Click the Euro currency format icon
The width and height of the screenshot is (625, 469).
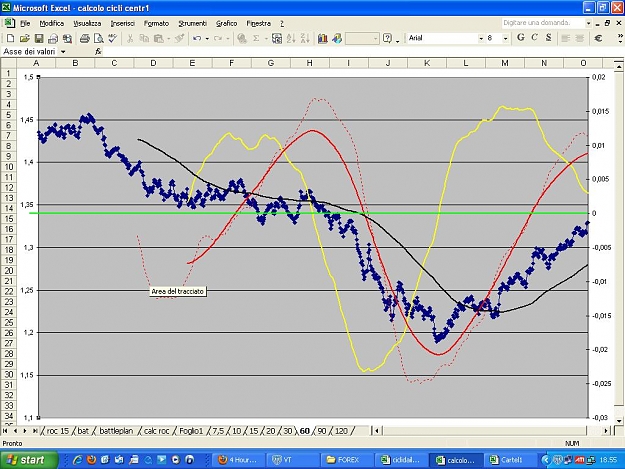coord(598,38)
